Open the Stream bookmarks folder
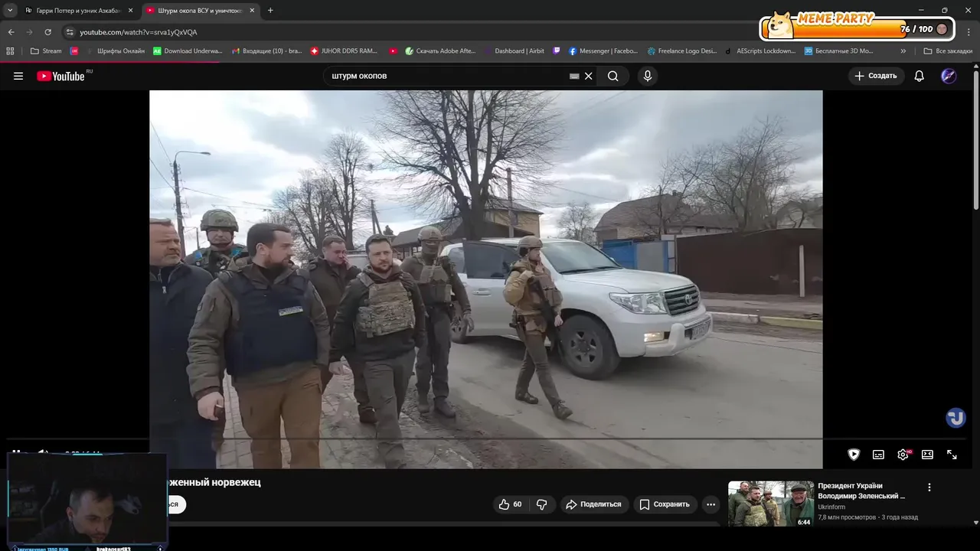Viewport: 980px width, 551px height. coord(46,51)
